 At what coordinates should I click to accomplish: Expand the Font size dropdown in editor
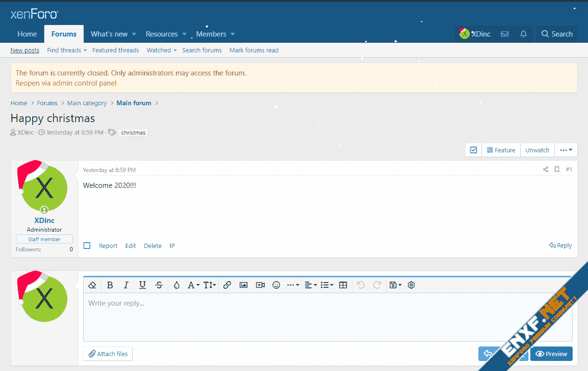click(210, 285)
